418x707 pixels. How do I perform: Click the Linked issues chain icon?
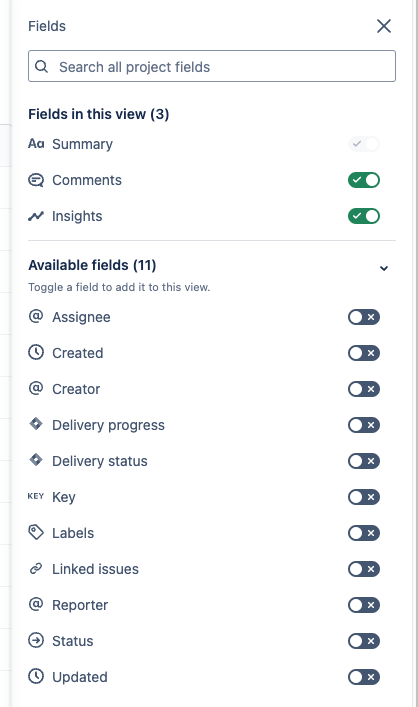36,569
